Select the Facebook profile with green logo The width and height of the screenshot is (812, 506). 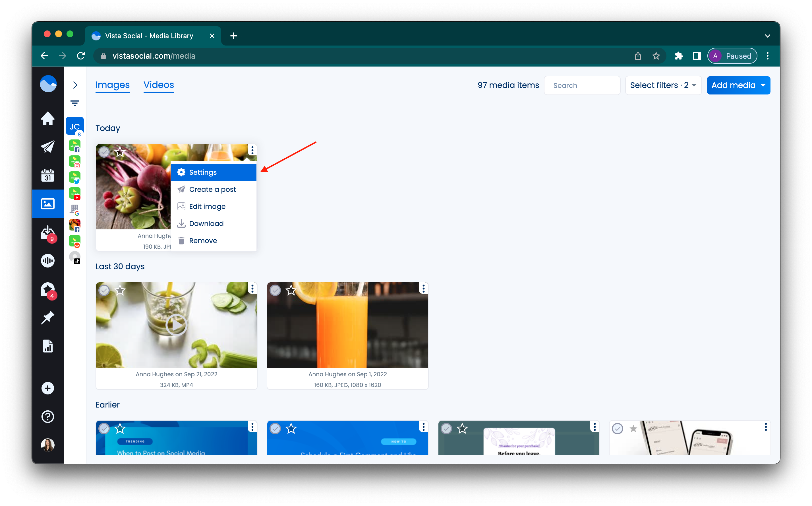(75, 146)
